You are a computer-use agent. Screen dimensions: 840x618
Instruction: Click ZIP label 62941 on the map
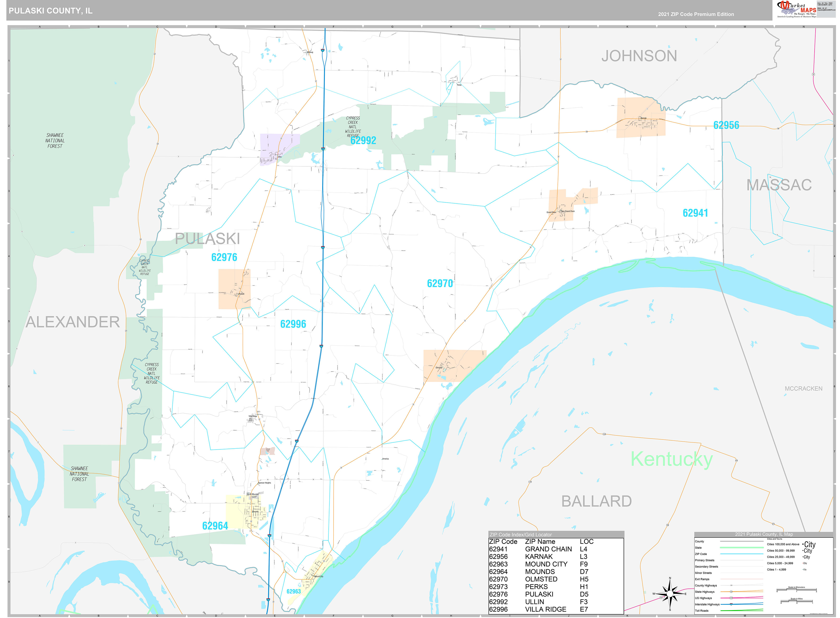point(695,213)
